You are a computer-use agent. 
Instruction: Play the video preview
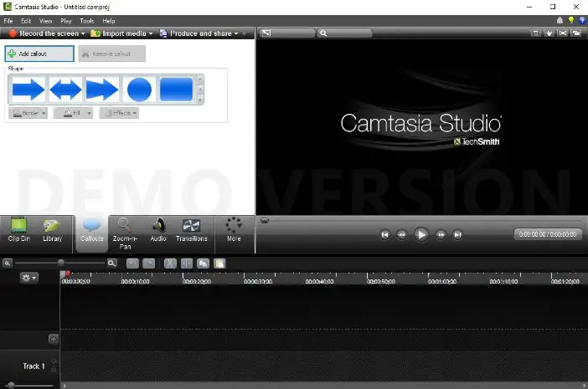click(x=421, y=235)
